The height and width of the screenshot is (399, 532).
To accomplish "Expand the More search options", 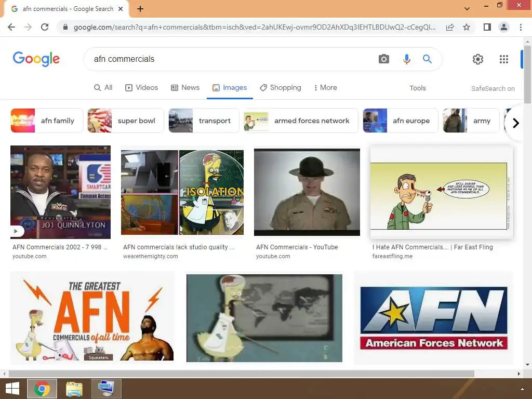I will click(325, 87).
